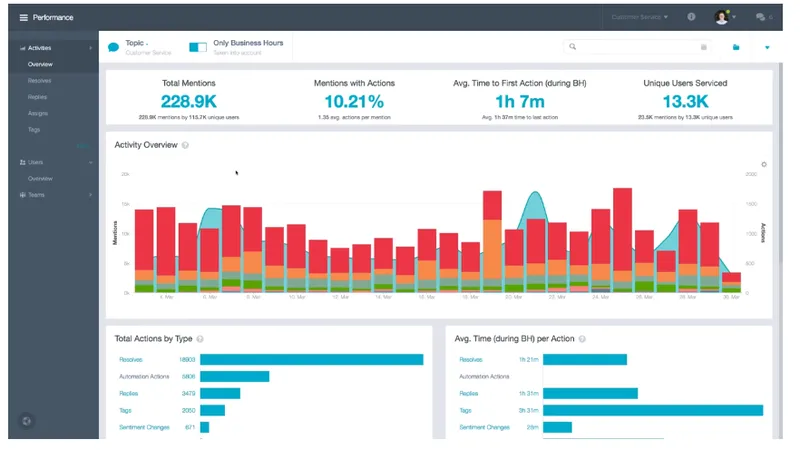The image size is (800, 450).
Task: Click the Resolves bar in Total Actions chart
Action: pos(312,360)
